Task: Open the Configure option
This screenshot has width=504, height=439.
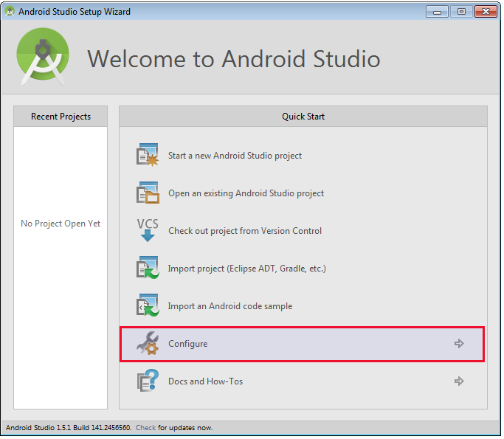Action: pyautogui.click(x=302, y=345)
